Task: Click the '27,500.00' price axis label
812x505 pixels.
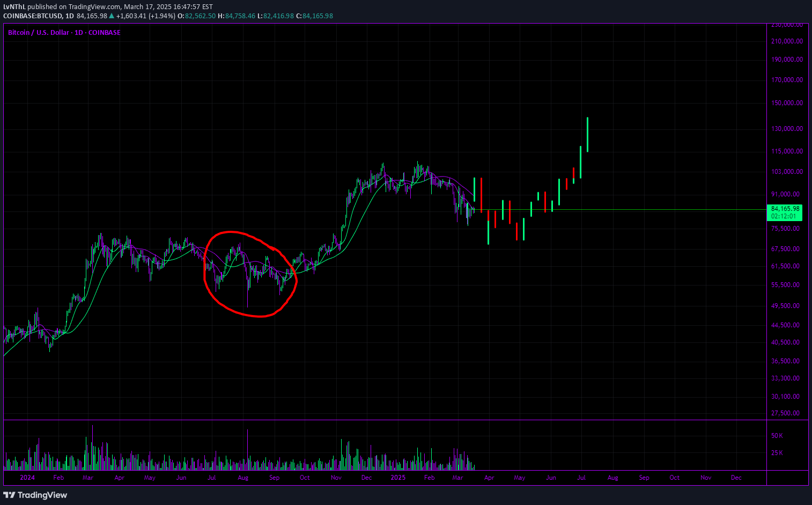Action: point(785,413)
